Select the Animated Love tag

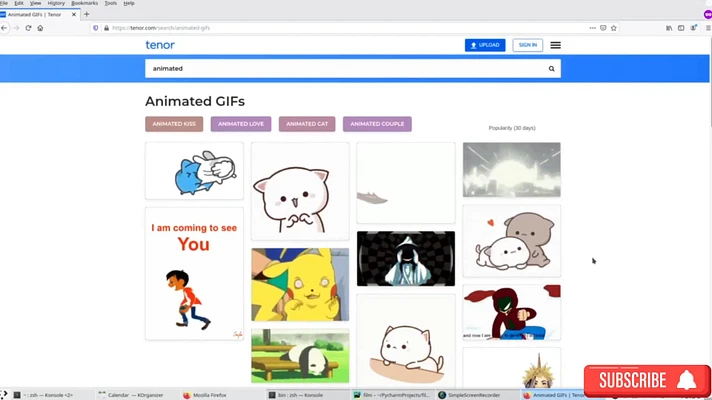(241, 124)
